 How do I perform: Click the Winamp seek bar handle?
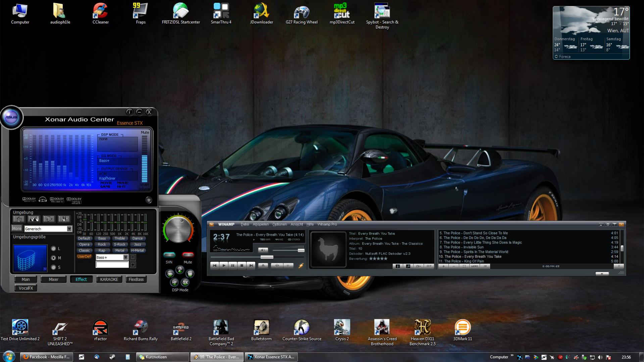tap(267, 257)
